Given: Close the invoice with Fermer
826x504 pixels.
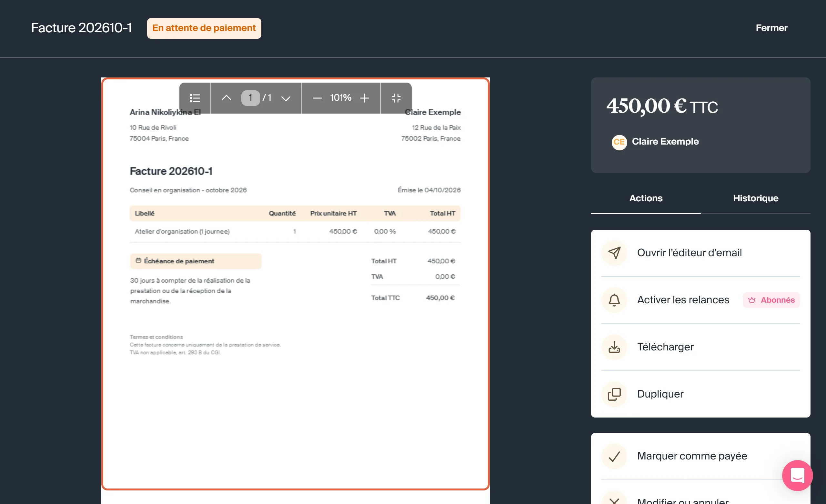Looking at the screenshot, I should tap(771, 28).
